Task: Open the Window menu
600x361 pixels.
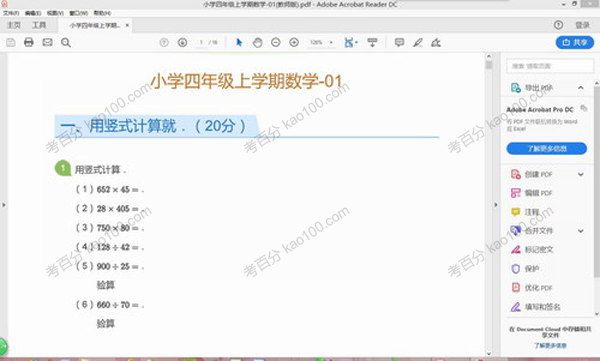Action: coord(78,13)
